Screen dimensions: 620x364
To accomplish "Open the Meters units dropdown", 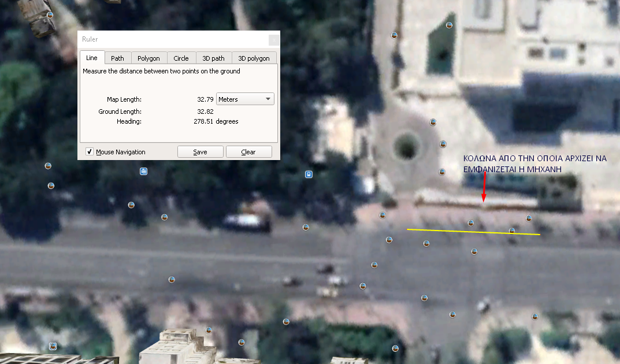I will click(245, 99).
